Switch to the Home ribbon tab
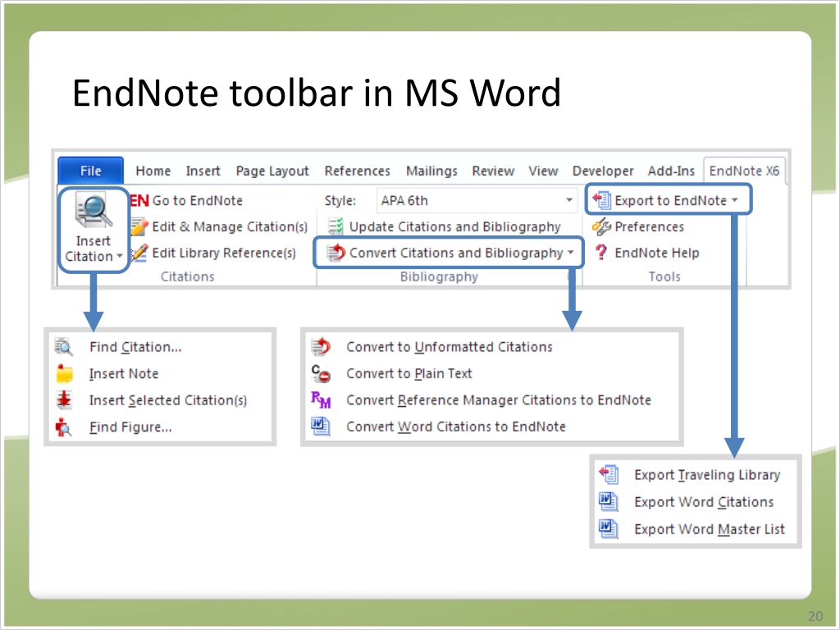Viewport: 840px width, 630px height. [153, 171]
